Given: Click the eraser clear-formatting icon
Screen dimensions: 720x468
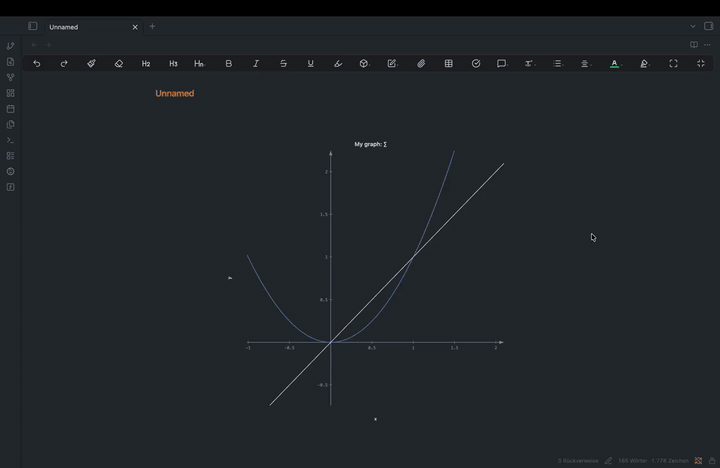Looking at the screenshot, I should tap(118, 64).
